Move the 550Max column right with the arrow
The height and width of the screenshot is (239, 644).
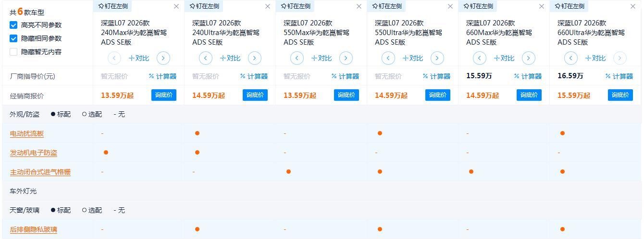pos(346,58)
